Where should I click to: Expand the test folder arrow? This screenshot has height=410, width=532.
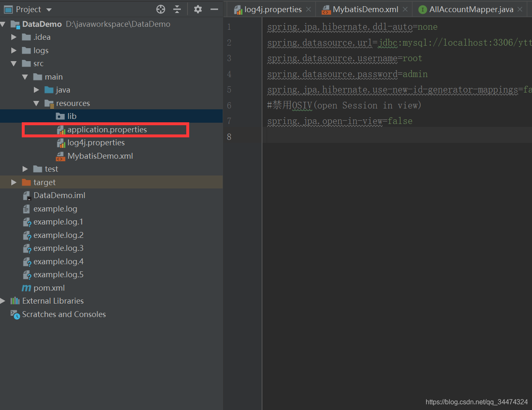(25, 169)
